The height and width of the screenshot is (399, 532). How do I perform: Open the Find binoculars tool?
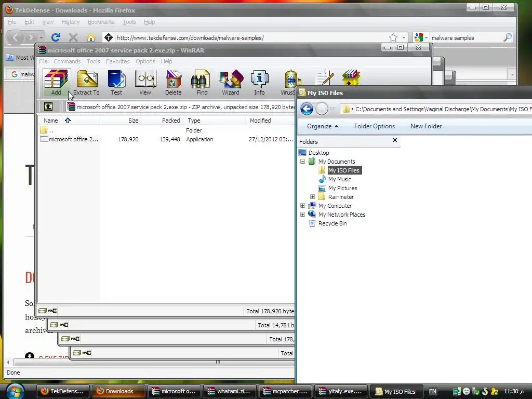202,82
